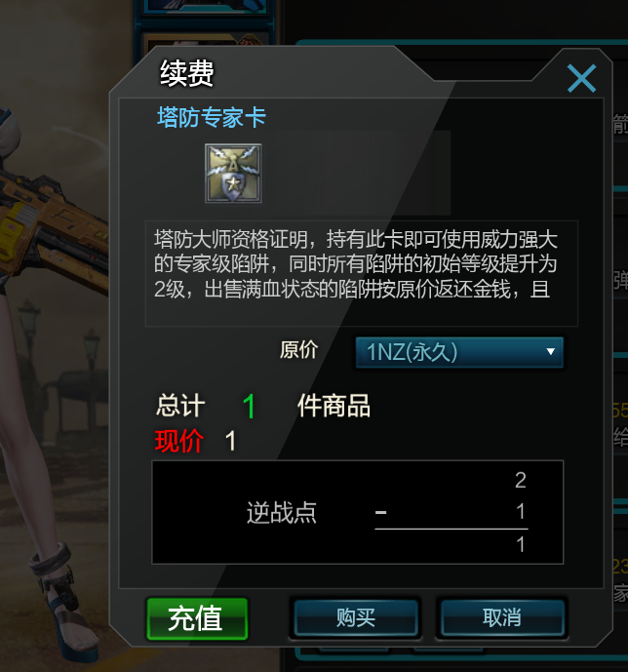The width and height of the screenshot is (628, 672).
Task: Click the green 充值 recharge button
Action: tap(197, 619)
